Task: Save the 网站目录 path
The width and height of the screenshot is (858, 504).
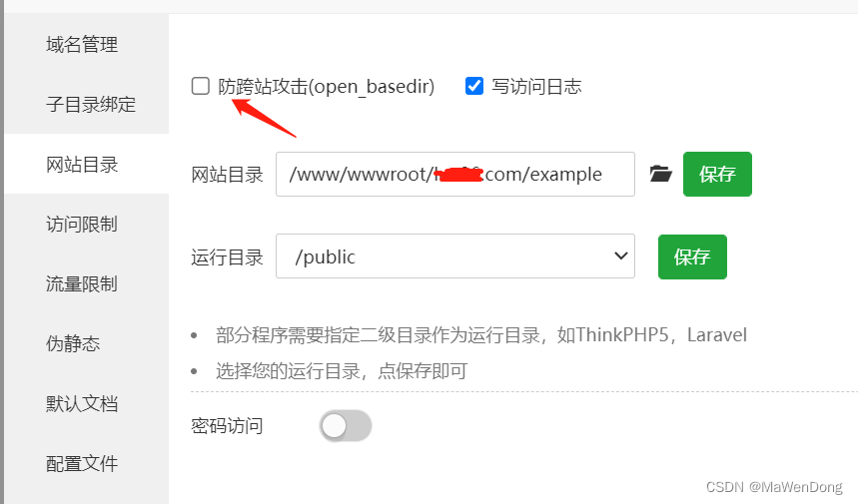Action: pyautogui.click(x=717, y=174)
